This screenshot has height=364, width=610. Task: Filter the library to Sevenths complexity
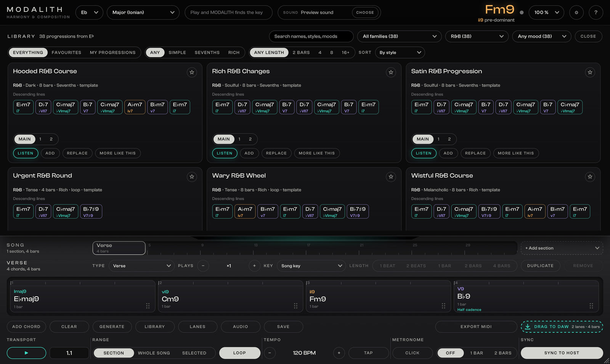[207, 53]
